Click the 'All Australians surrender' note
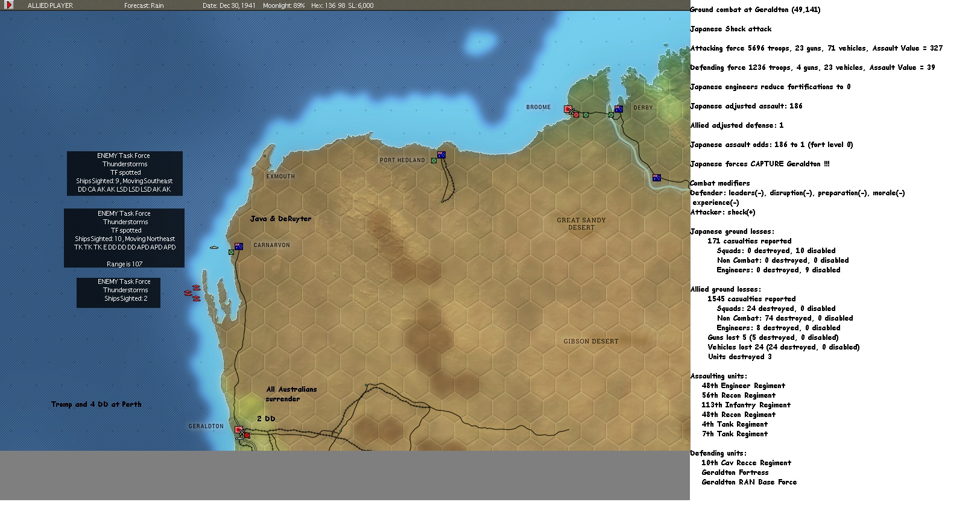980x505 pixels. coord(292,394)
